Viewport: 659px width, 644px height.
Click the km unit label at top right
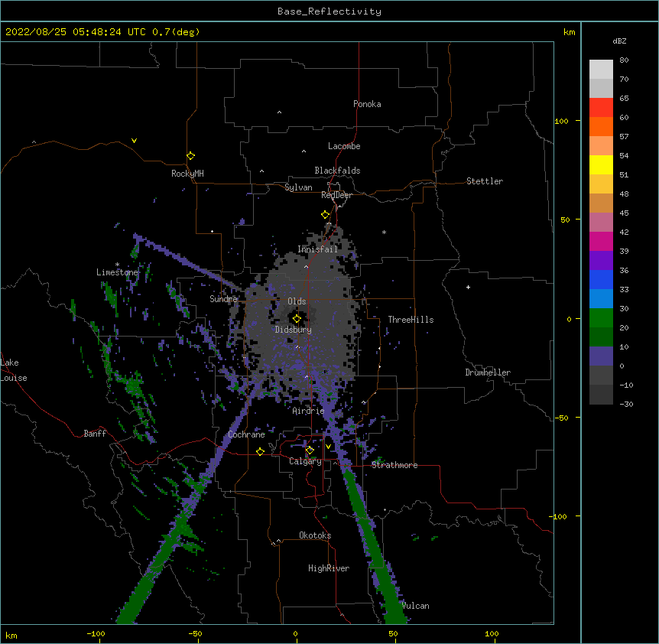click(570, 32)
